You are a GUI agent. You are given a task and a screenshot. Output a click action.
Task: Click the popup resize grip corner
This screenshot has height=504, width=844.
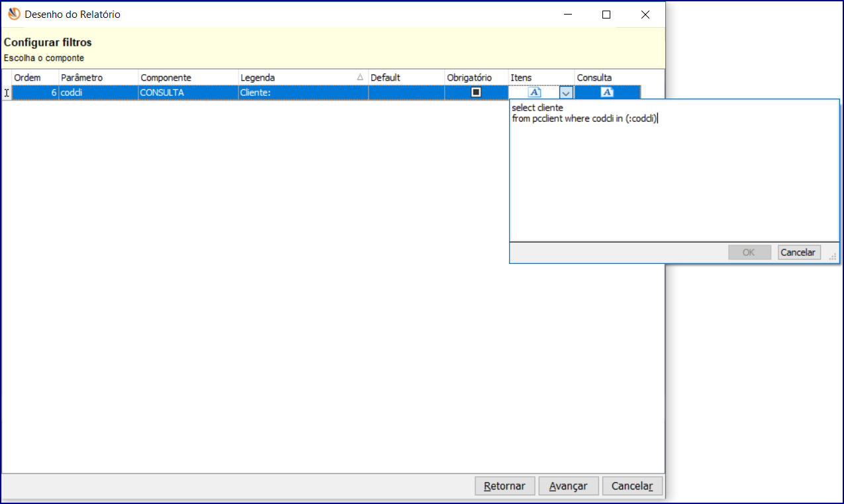pyautogui.click(x=833, y=256)
